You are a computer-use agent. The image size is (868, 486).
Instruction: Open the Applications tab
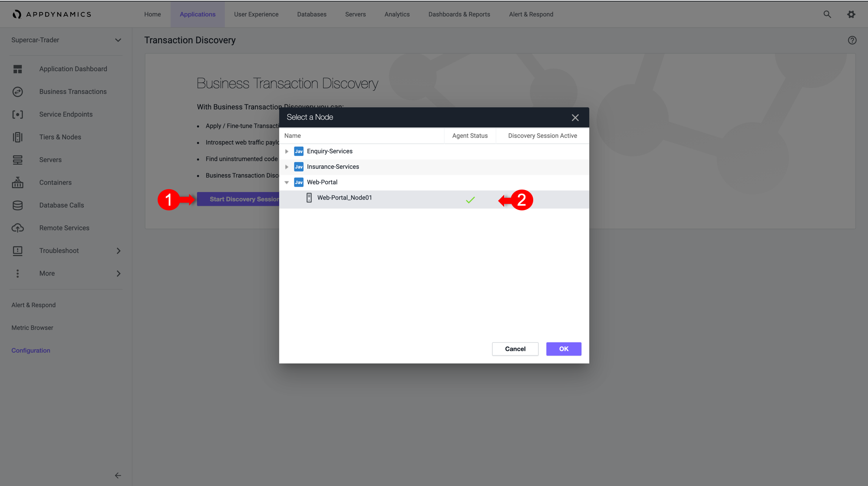198,14
